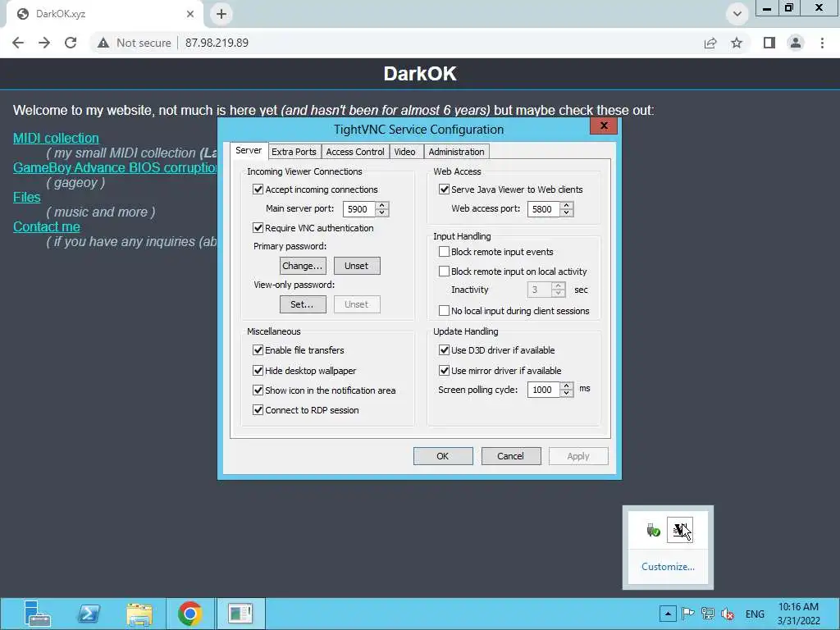The image size is (840, 630).
Task: Click the Safely Remove Hardware icon in tray popup
Action: click(653, 531)
